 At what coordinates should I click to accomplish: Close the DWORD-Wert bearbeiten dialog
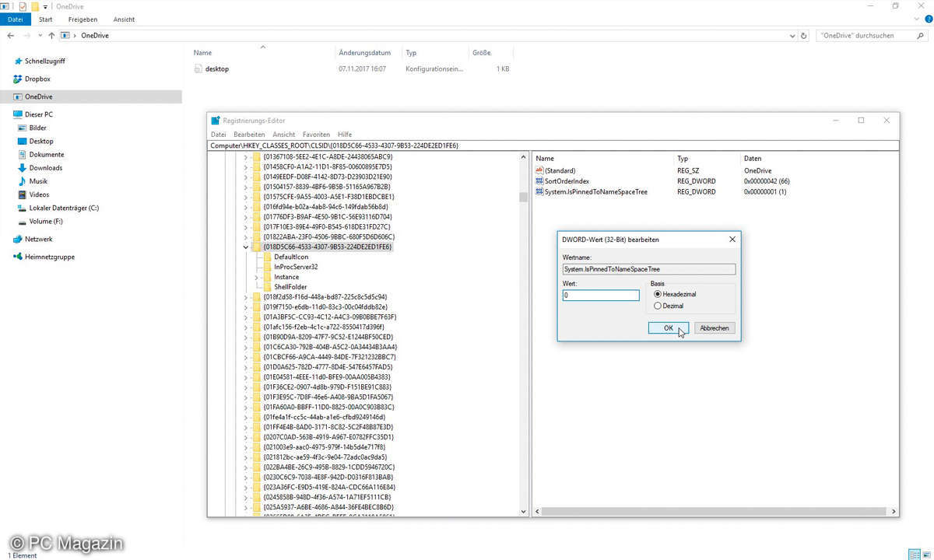coord(732,240)
